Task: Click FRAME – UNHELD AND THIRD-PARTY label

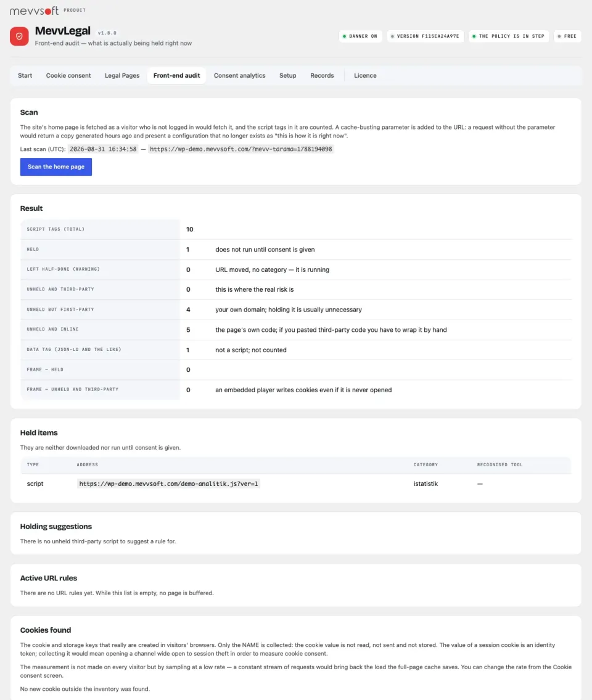Action: tap(73, 389)
